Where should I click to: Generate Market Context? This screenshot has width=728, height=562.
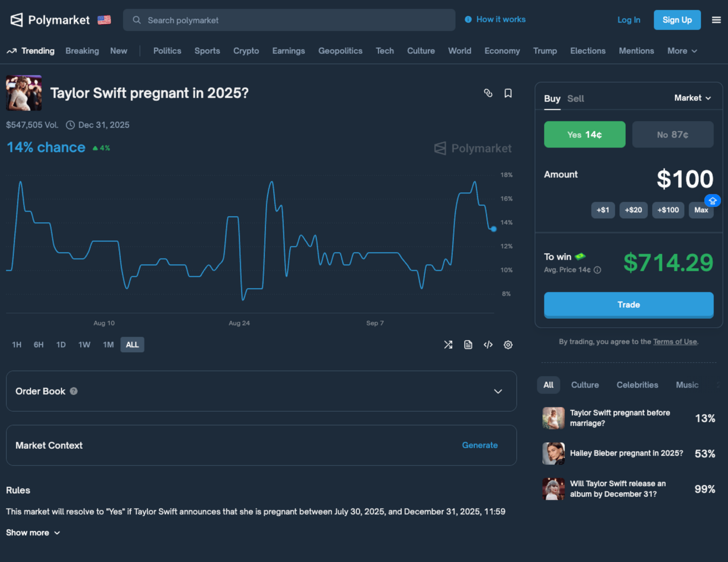(x=480, y=445)
